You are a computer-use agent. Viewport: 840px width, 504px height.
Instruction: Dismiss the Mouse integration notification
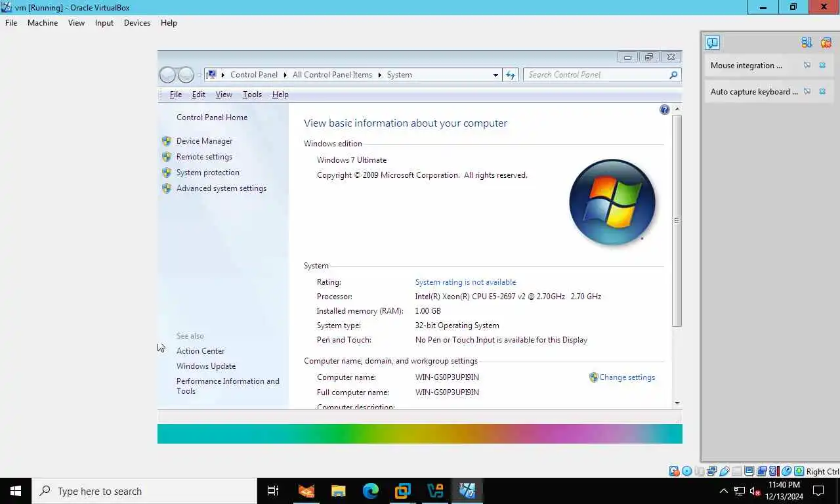coord(822,66)
